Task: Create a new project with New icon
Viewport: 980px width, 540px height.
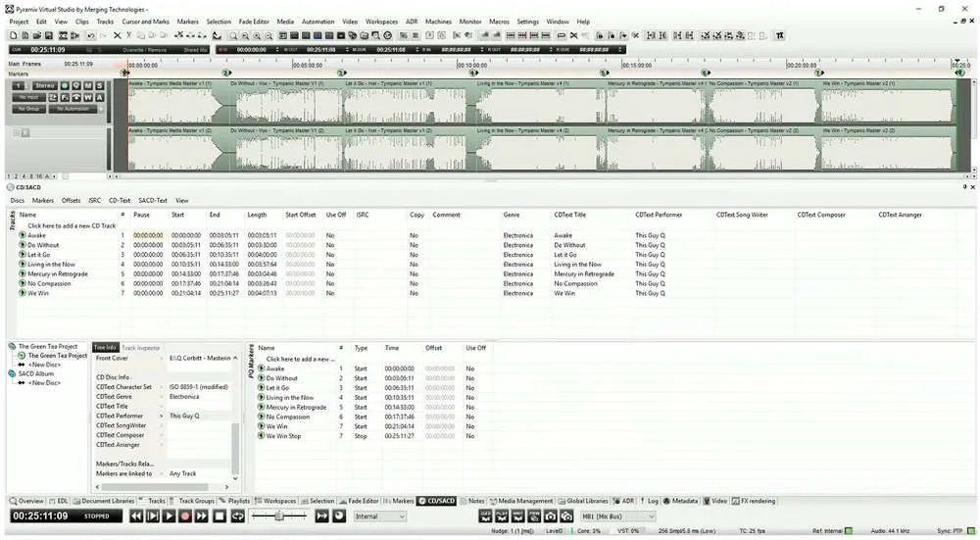Action: (13, 35)
